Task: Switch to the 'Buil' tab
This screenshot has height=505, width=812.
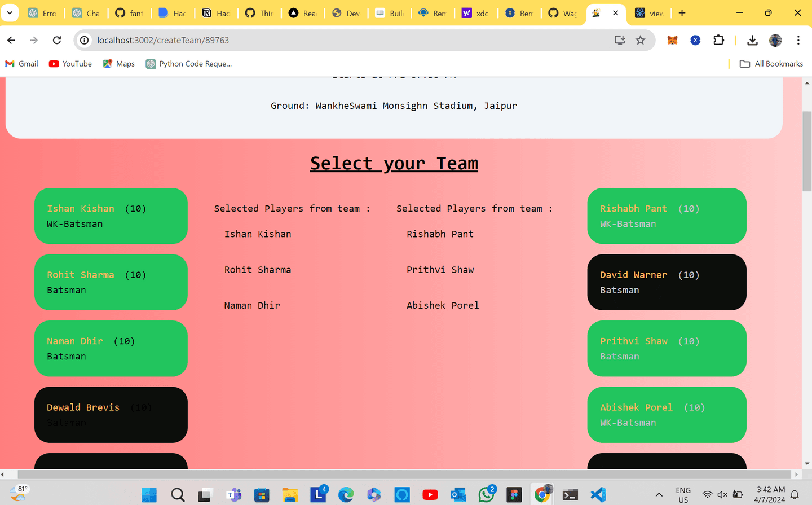Action: coord(390,13)
